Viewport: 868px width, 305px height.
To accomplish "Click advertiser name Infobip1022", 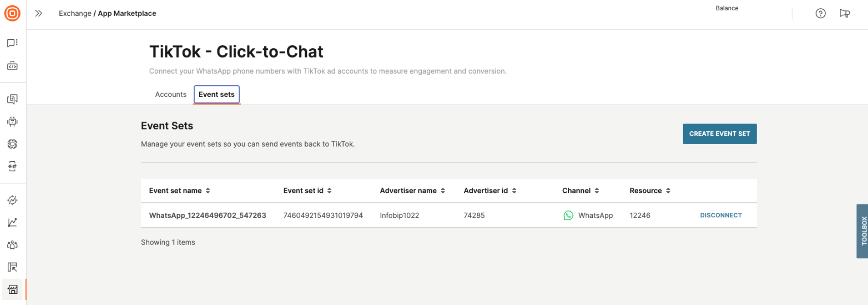I will tap(399, 216).
